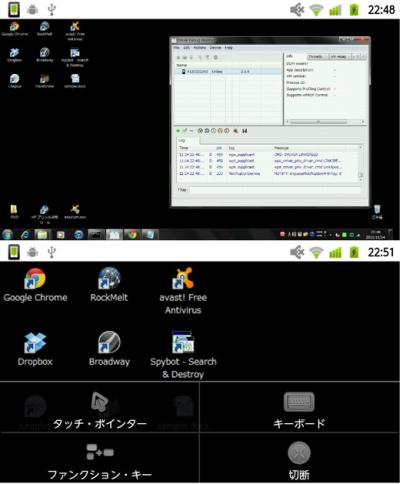Open small RockMelt shortcut on the upper desktop
The image size is (400, 484).
click(x=45, y=29)
